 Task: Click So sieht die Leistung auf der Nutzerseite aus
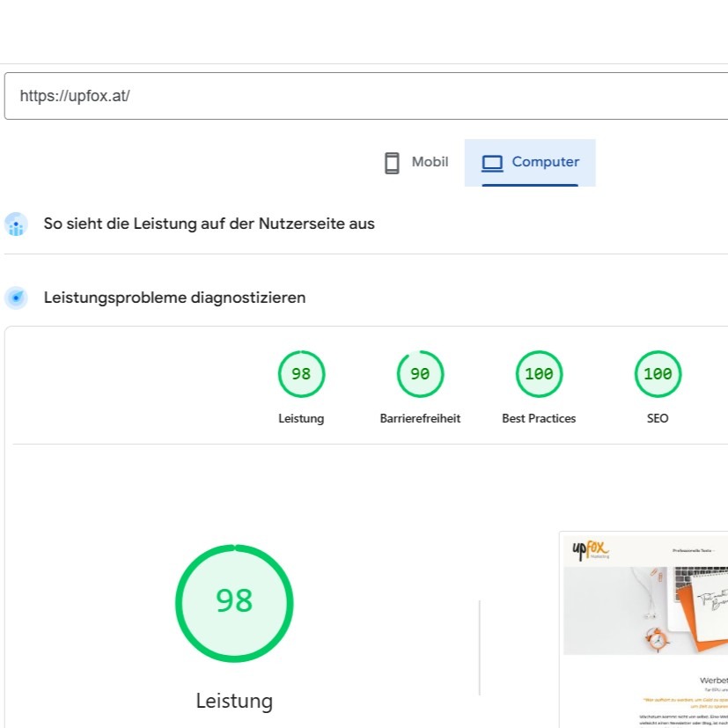[x=209, y=224]
